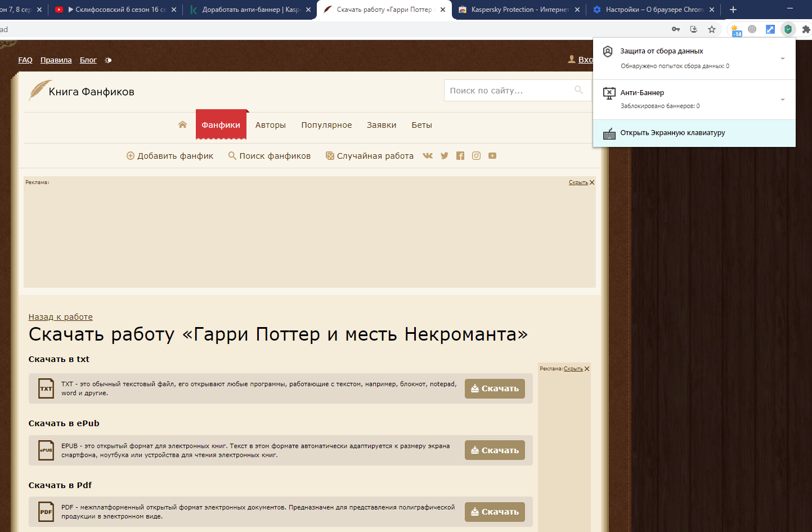Click the Kaspersky Protection extension icon
Screen dimensions: 812x532
point(788,29)
